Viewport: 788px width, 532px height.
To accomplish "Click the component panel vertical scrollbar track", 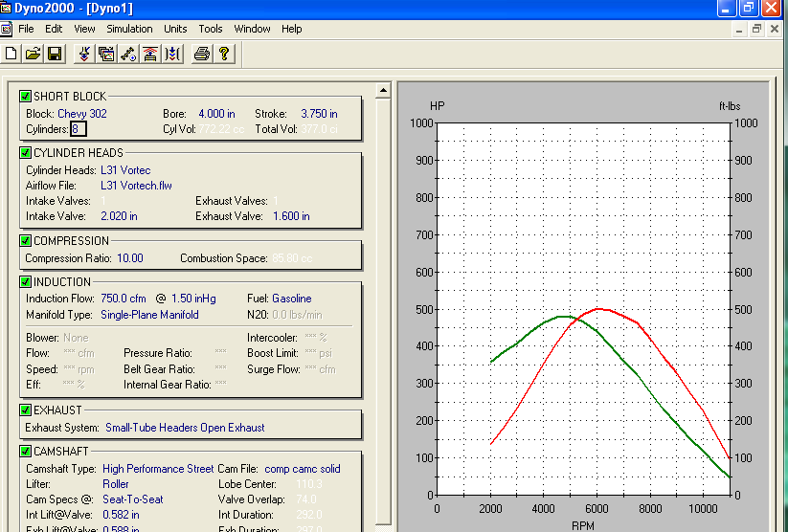I will click(x=383, y=312).
